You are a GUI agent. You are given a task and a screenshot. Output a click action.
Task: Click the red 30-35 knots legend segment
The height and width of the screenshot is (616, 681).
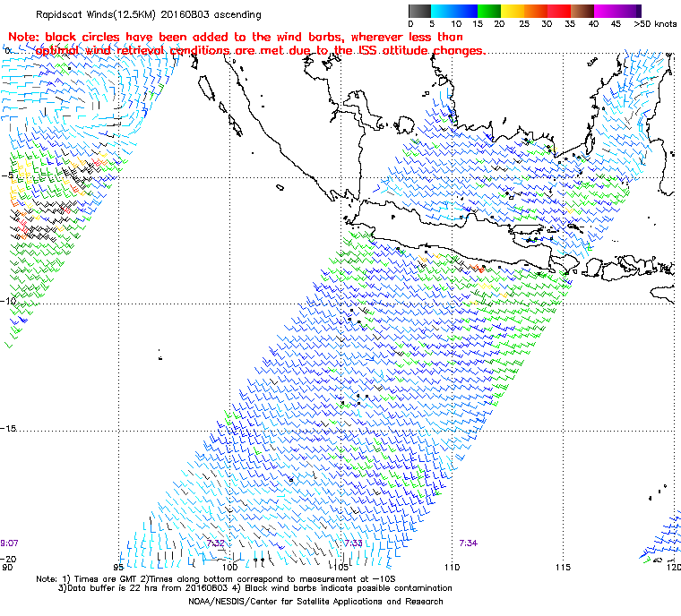coord(559,12)
